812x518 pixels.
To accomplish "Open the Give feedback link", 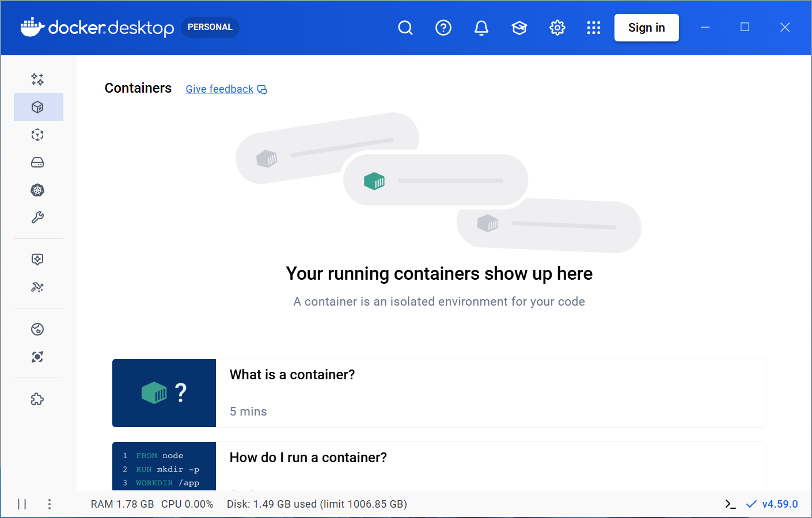I will (219, 89).
